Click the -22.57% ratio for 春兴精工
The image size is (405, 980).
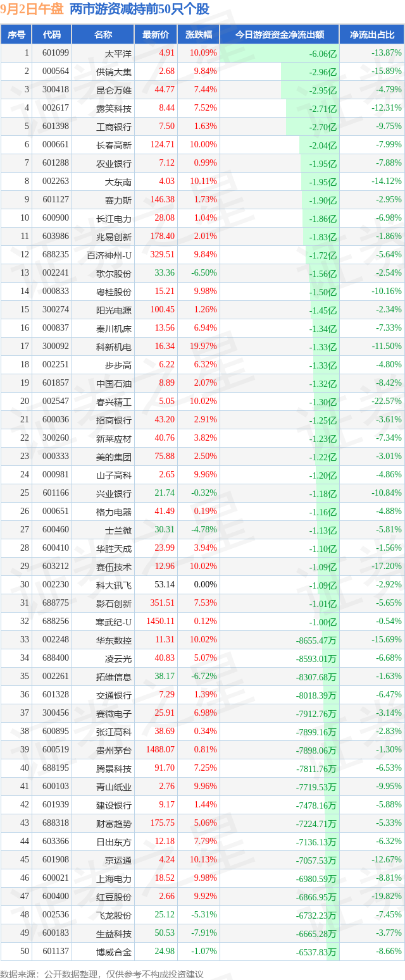[x=387, y=401]
